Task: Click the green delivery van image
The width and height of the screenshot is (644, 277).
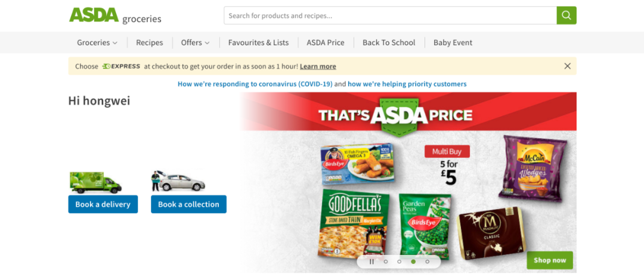Action: tap(95, 182)
